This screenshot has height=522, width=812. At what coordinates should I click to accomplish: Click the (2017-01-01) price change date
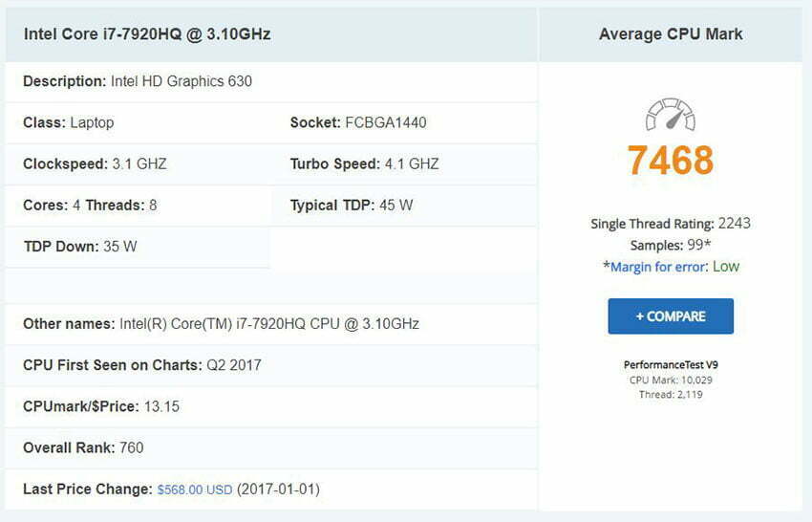pos(278,489)
